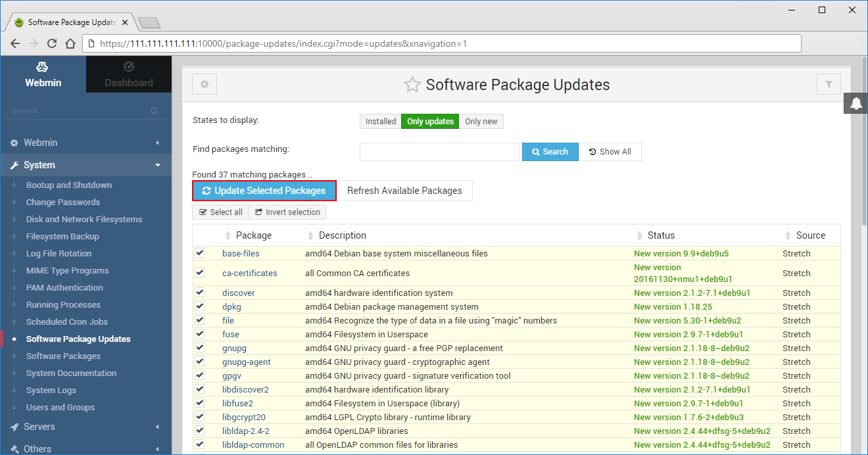Sort the table by the Status column arrows
Screen dimensions: 868x455
639,235
